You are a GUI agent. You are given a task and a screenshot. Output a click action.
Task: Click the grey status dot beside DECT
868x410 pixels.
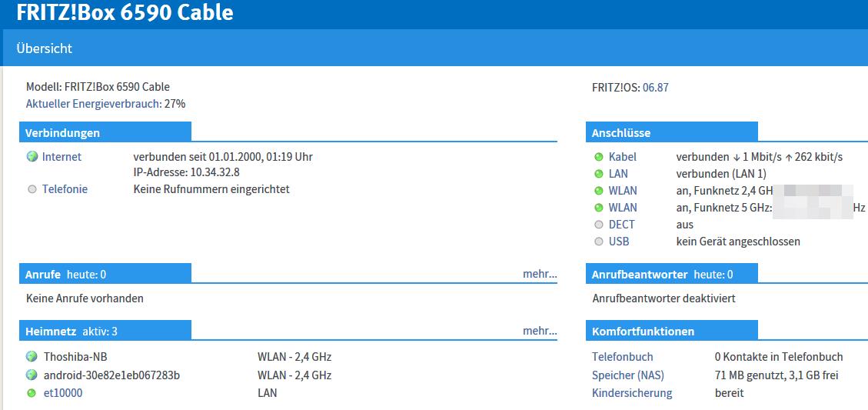pos(599,225)
